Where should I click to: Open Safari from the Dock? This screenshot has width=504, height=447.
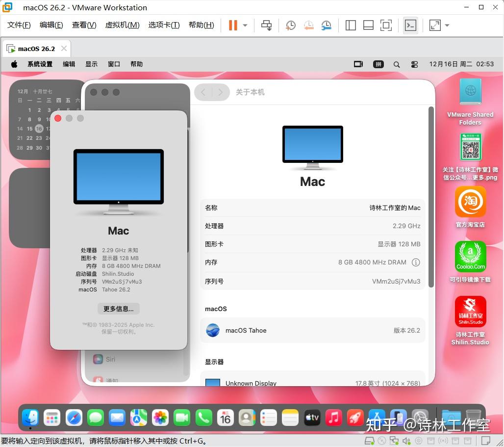[74, 418]
